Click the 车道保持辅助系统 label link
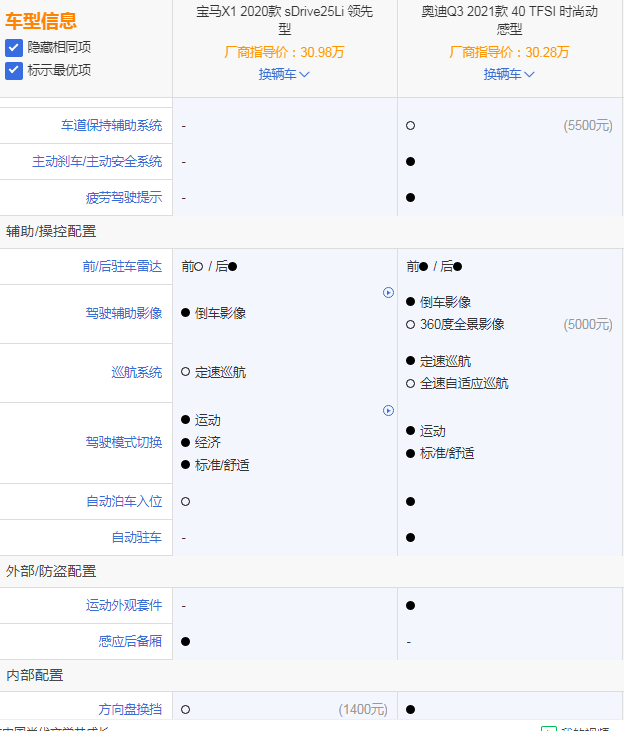The width and height of the screenshot is (624, 731). point(111,126)
